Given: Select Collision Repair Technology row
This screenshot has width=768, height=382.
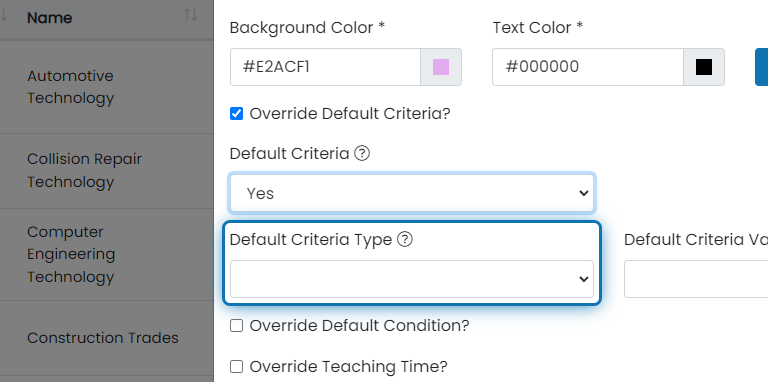Looking at the screenshot, I should click(x=107, y=170).
